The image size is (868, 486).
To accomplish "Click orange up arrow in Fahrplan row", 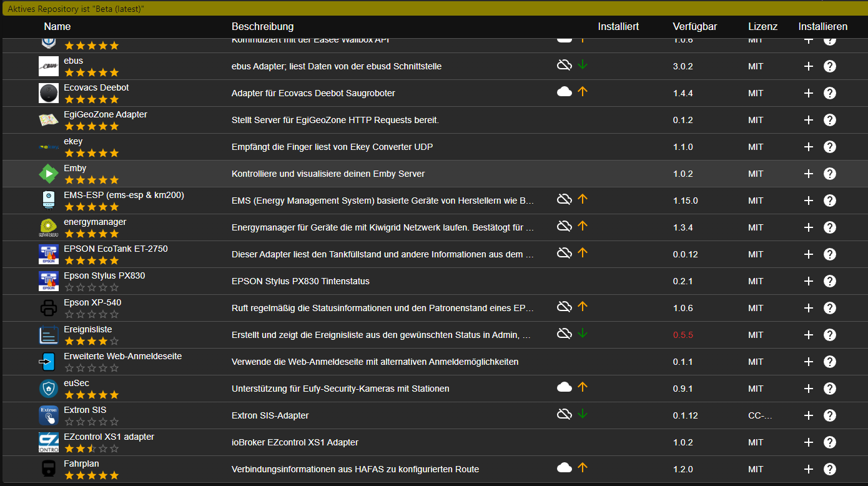I will [x=583, y=467].
